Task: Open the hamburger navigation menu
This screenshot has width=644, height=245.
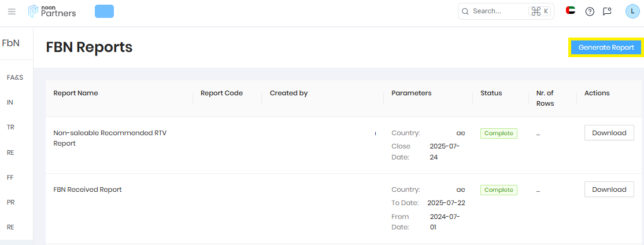Action: pos(12,12)
